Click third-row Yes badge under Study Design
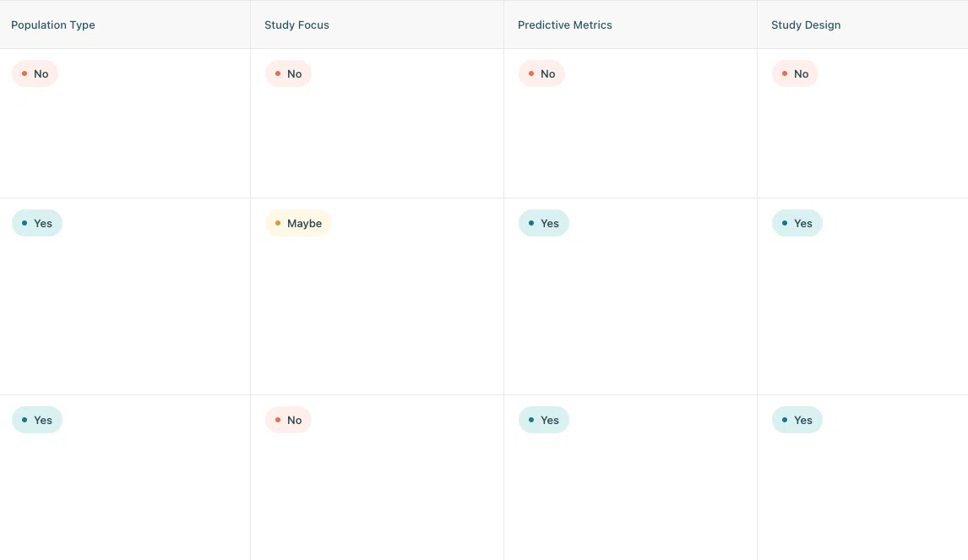968x560 pixels. 797,420
